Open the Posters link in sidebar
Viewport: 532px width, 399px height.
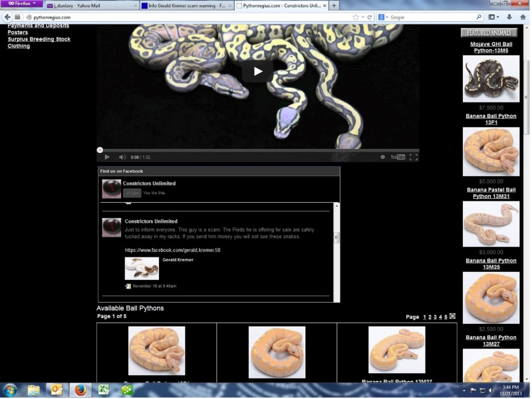(x=18, y=32)
